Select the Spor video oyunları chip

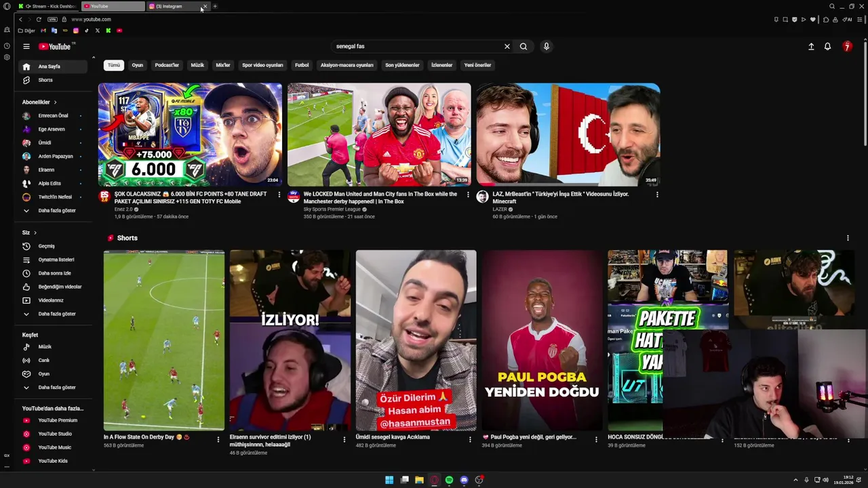coord(262,65)
